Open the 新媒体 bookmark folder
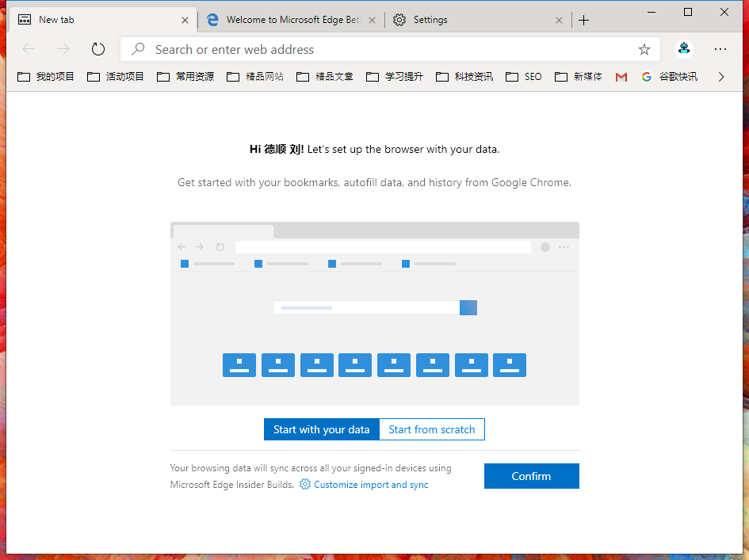Screen dimensions: 749x560 pos(579,76)
